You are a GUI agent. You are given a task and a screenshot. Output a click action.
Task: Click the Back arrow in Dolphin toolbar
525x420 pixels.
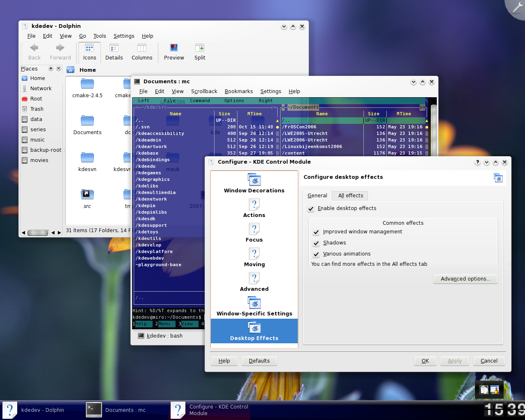coord(34,52)
